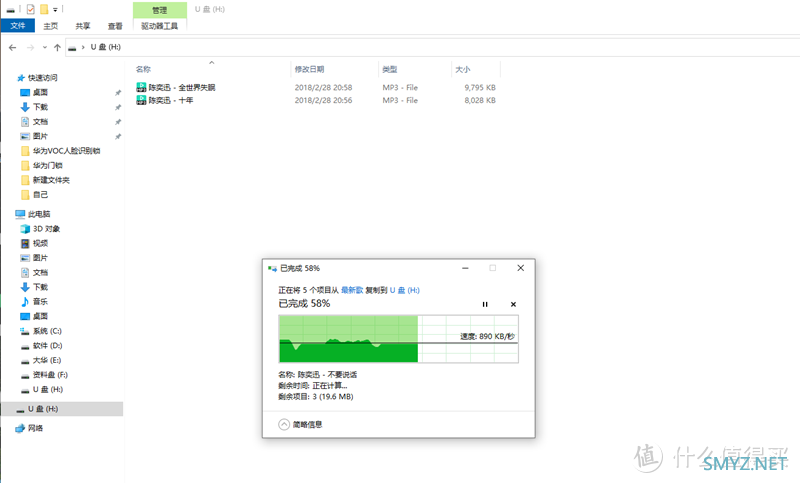Open 3D 对象 folder
Screen dimensions: 800x483
[x=46, y=228]
